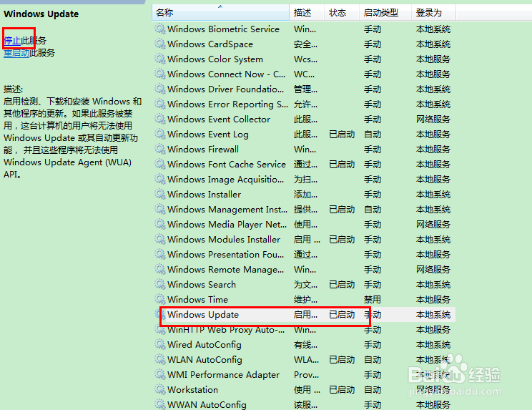Select the Windows Modules Installer name
Viewport: 532px width, 410px height.
pyautogui.click(x=224, y=239)
